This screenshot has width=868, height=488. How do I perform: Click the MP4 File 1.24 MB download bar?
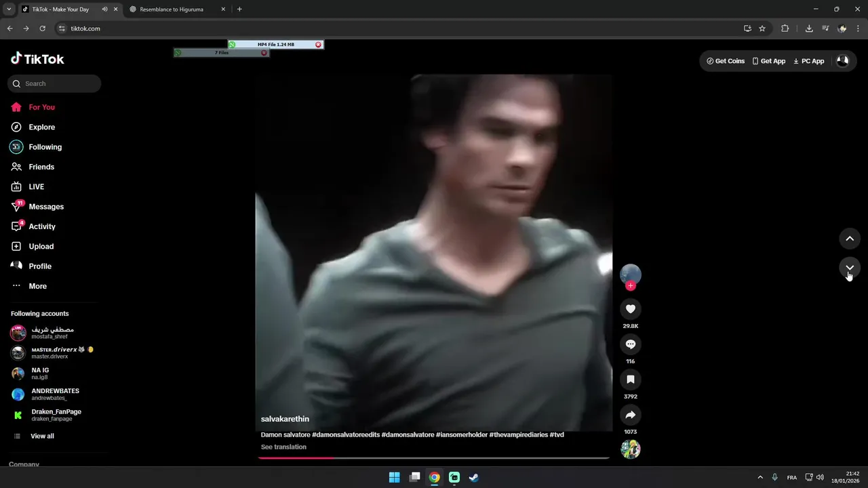click(275, 45)
